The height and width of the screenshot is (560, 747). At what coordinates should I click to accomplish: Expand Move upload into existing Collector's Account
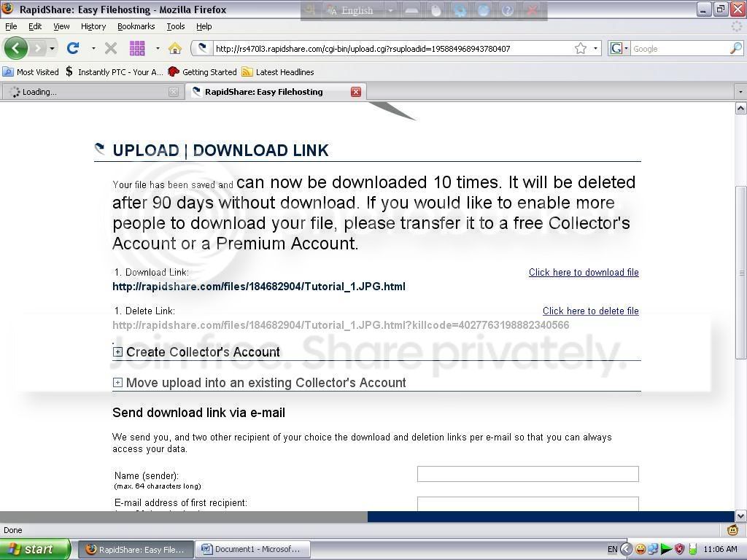click(x=117, y=382)
